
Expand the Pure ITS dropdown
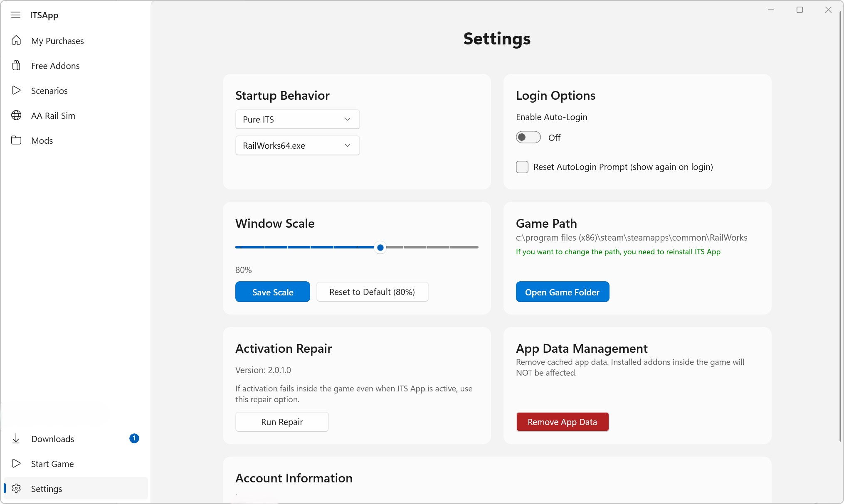coord(297,119)
